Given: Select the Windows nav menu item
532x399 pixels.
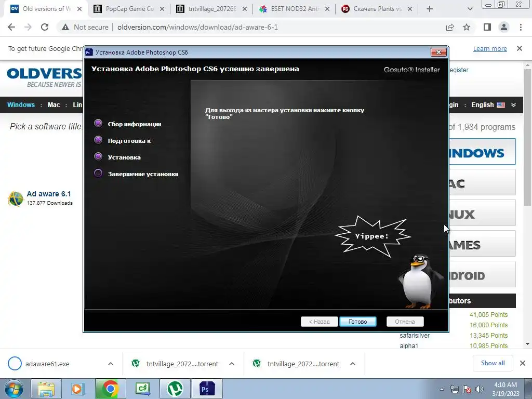Looking at the screenshot, I should (x=21, y=105).
